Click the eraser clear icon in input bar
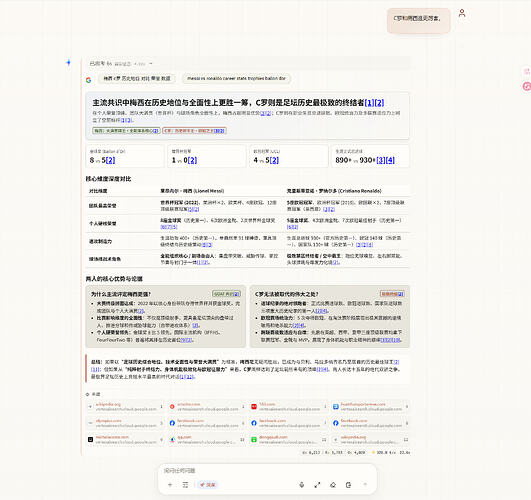 [333, 485]
